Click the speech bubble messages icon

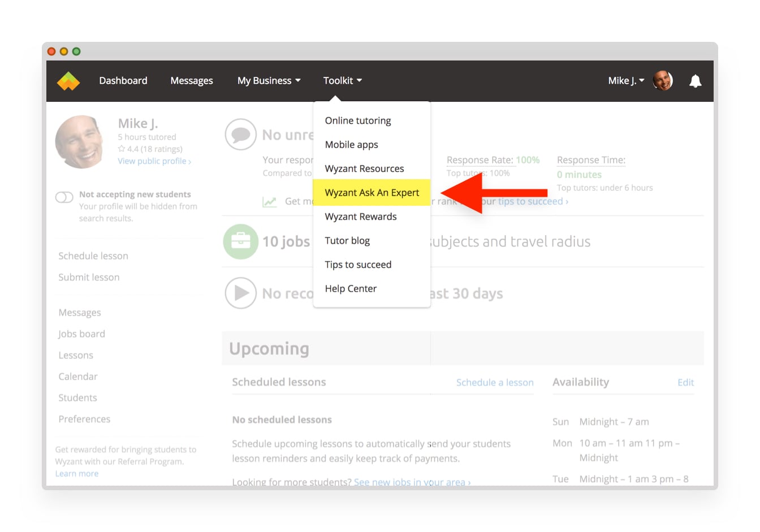240,135
